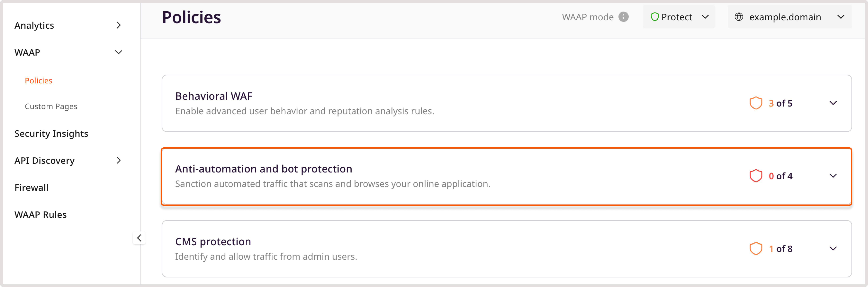Collapse the sidebar with the arrow button
Viewport: 868px width, 287px height.
[139, 238]
